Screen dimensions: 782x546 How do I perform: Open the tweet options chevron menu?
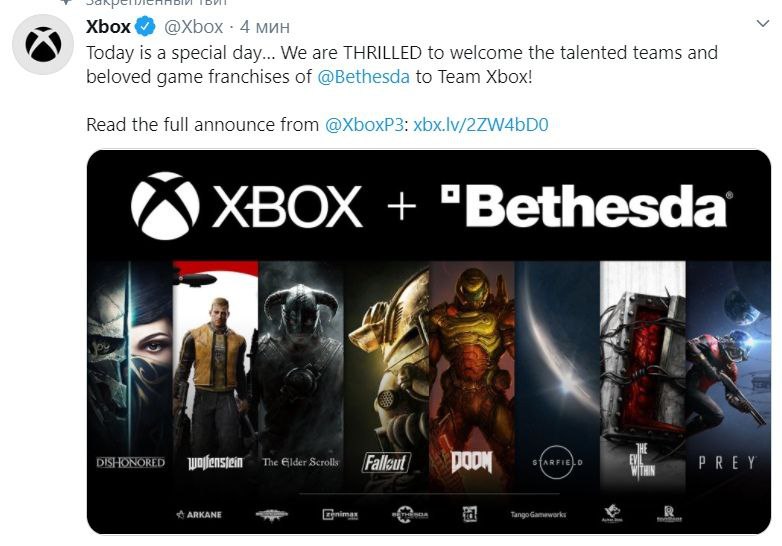coord(763,23)
